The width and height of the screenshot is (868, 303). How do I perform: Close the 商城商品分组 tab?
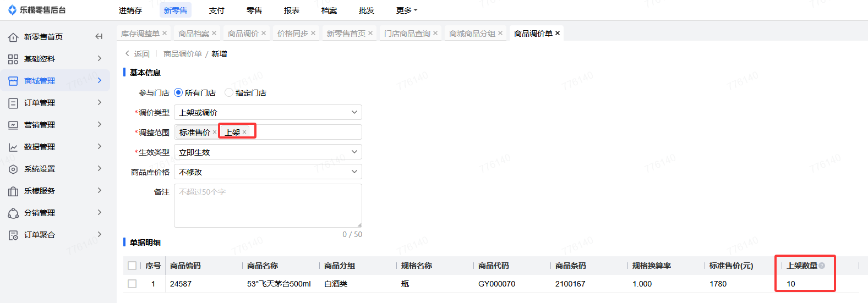coord(500,33)
